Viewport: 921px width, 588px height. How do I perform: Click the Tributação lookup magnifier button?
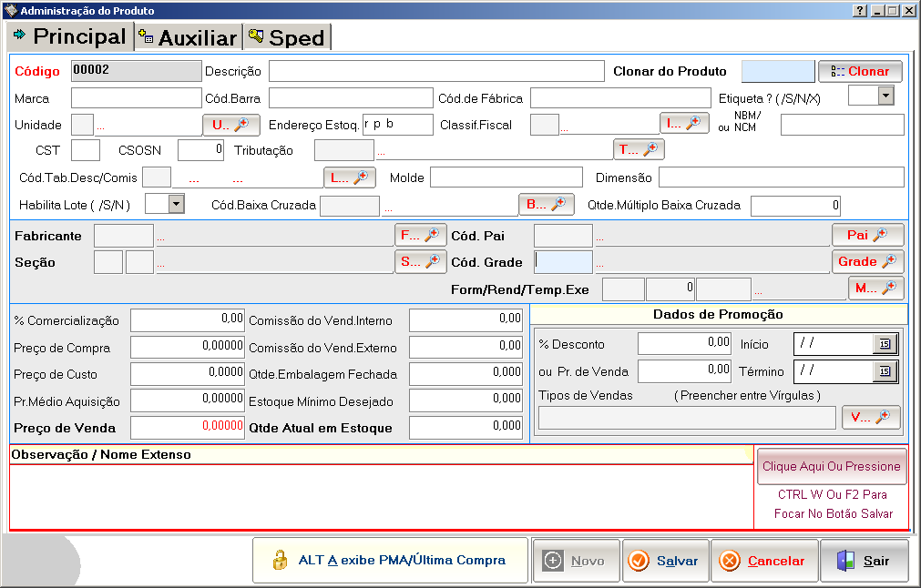pyautogui.click(x=639, y=149)
